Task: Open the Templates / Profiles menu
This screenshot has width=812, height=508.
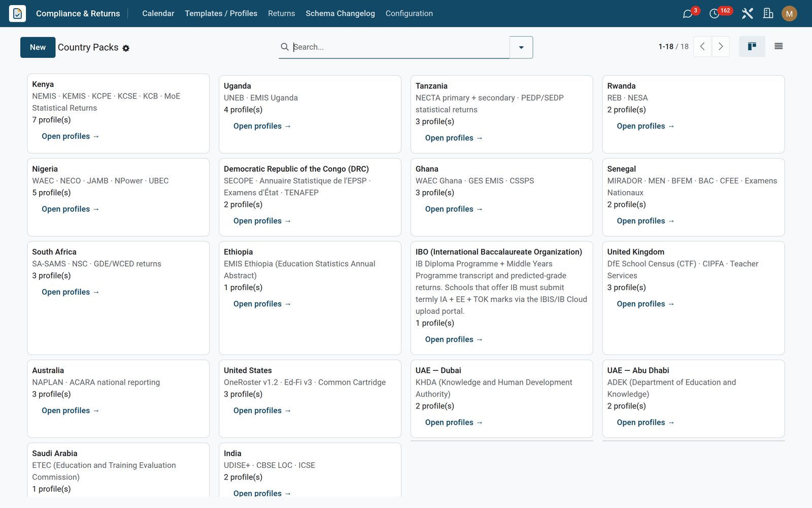Action: [221, 13]
